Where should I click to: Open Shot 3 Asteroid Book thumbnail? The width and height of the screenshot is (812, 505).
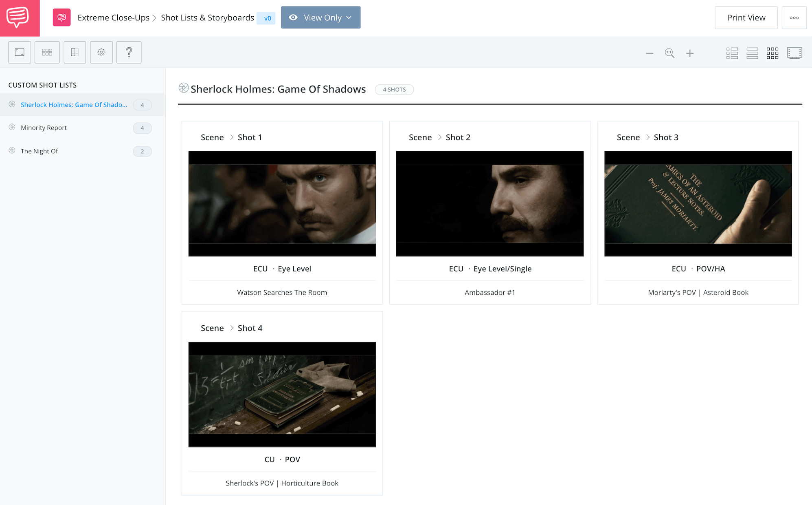pos(698,204)
